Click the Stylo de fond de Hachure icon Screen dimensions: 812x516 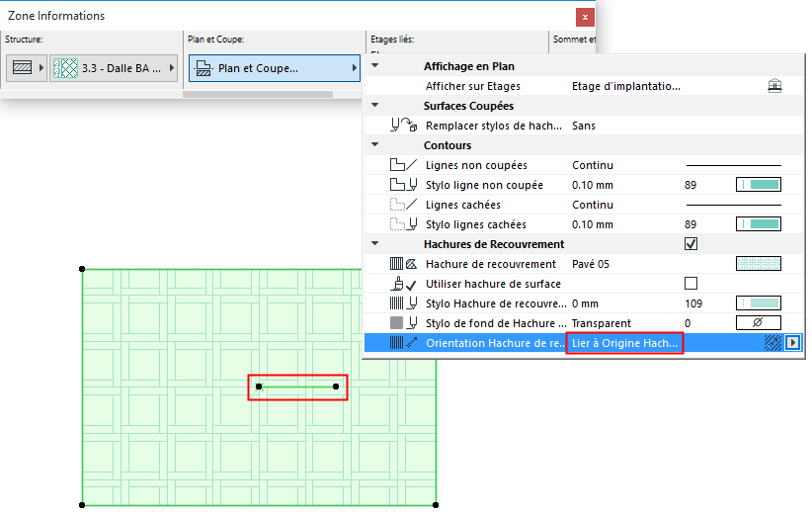[403, 323]
